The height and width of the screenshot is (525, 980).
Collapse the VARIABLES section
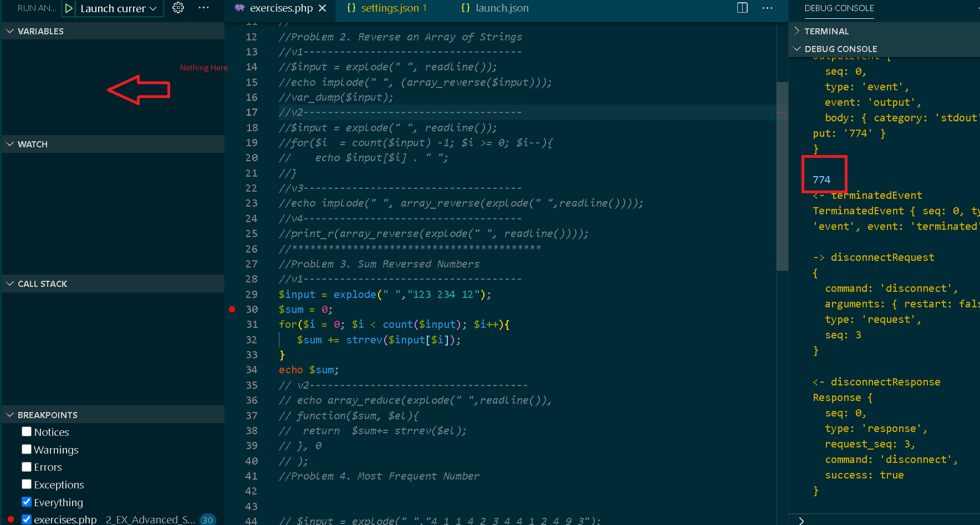(113, 31)
